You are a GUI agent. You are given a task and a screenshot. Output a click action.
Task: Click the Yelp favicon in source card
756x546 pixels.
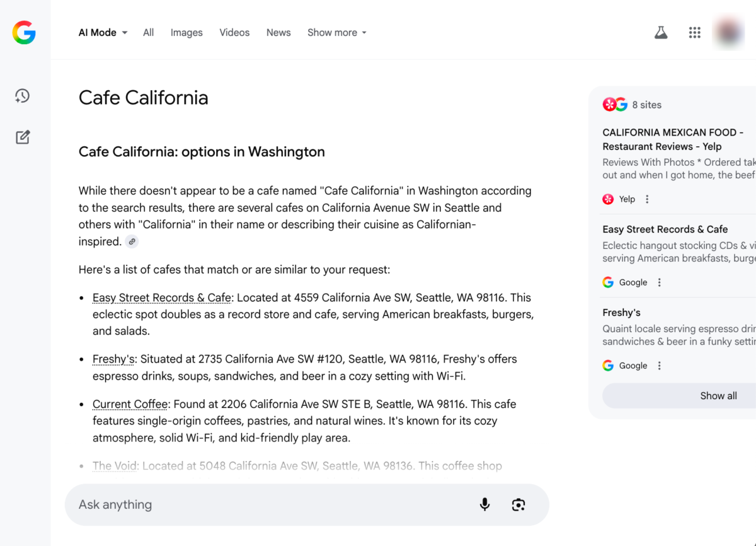click(x=608, y=199)
